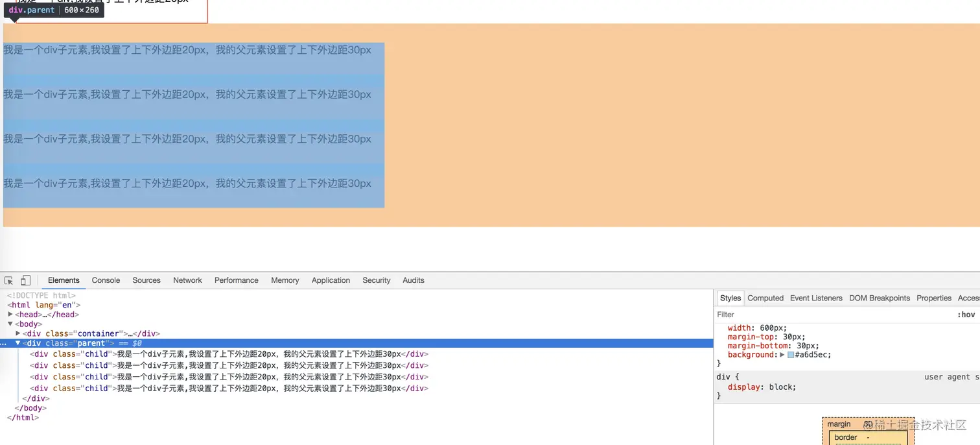Viewport: 980px width, 445px height.
Task: Click the styles Filter input field
Action: click(833, 315)
